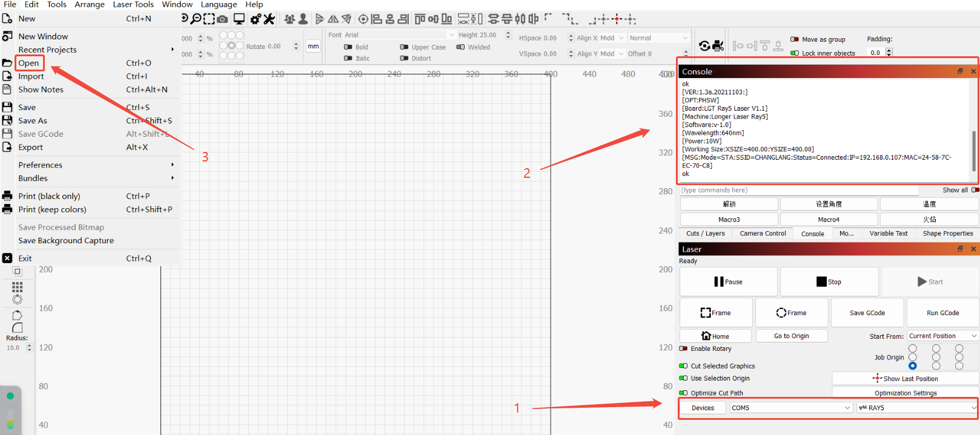Click the console command input field
This screenshot has height=435, width=980.
tap(799, 190)
